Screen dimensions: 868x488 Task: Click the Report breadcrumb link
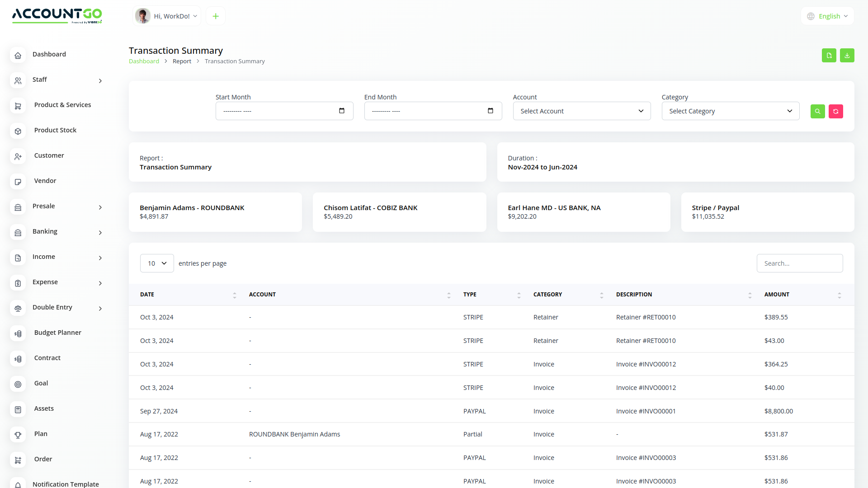pos(182,61)
